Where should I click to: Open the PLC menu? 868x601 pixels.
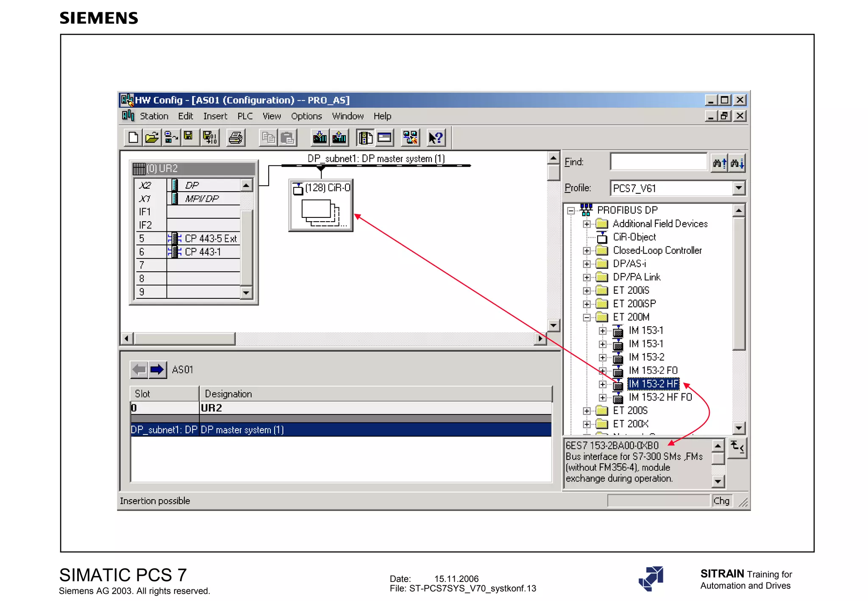pyautogui.click(x=245, y=116)
